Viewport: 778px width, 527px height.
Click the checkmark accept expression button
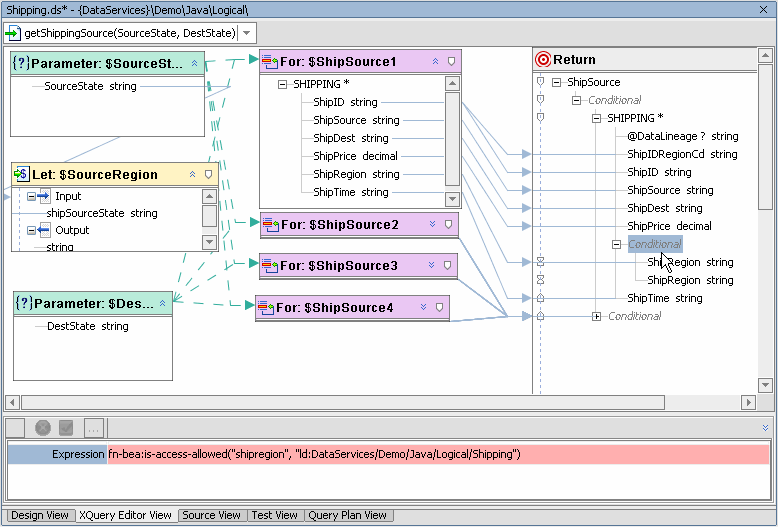(x=66, y=428)
